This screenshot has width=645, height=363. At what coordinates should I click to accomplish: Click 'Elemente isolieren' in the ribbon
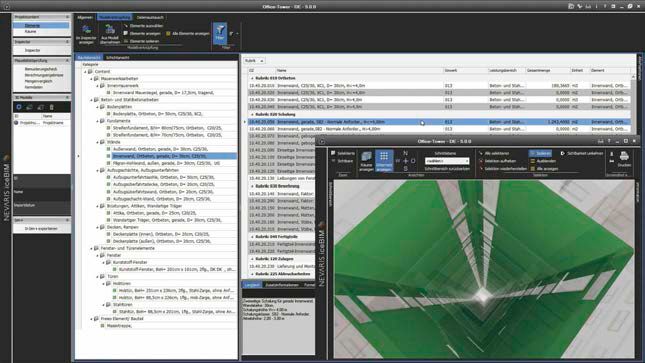pyautogui.click(x=142, y=41)
